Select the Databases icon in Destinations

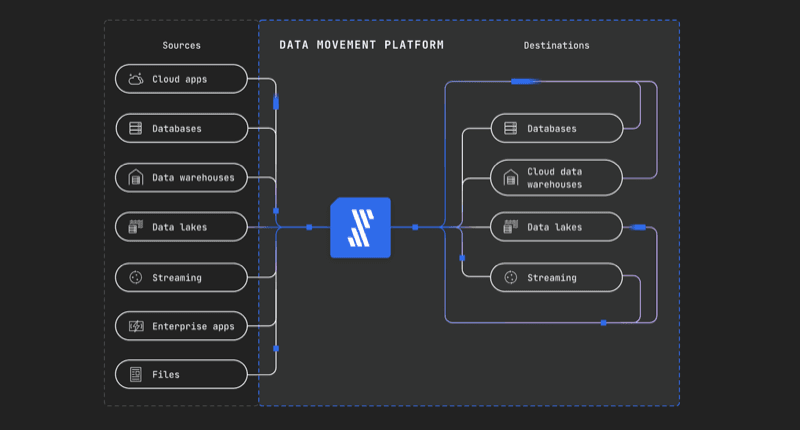click(510, 128)
